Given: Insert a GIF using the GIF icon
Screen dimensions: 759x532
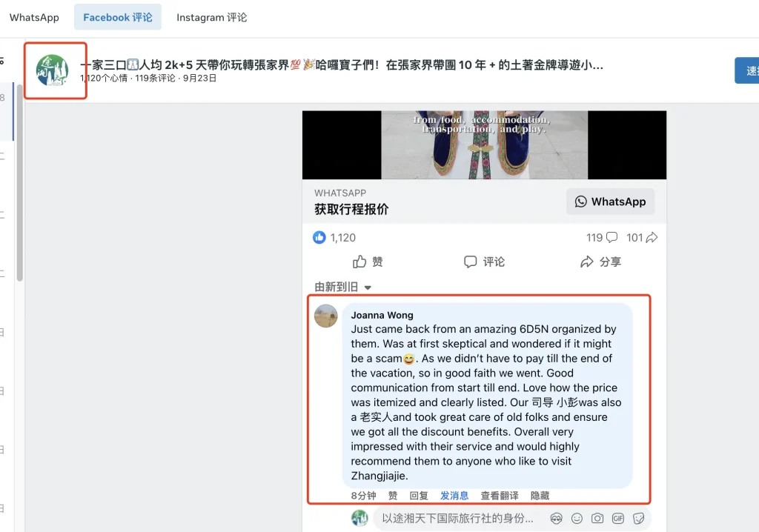Looking at the screenshot, I should pos(618,519).
